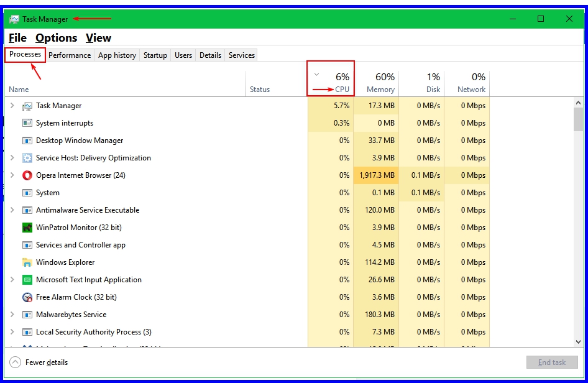Screen dimensions: 588x383
Task: Sort by the Memory column header
Action: [377, 83]
